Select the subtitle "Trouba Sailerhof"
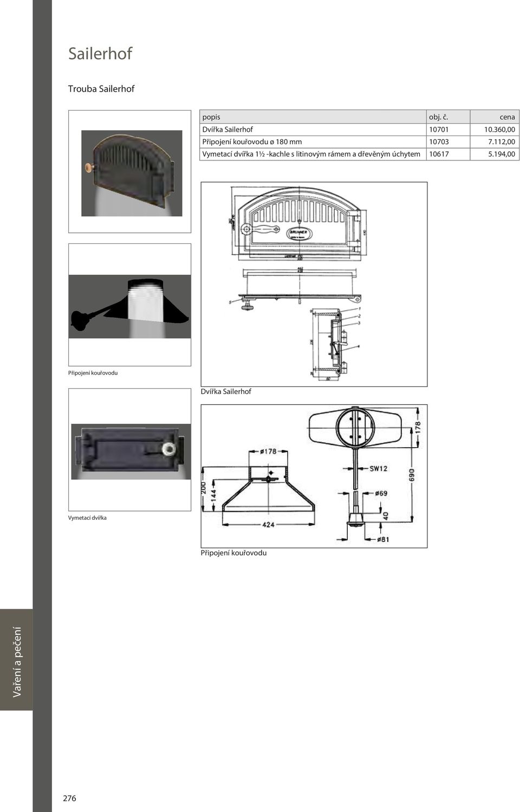 pos(101,89)
